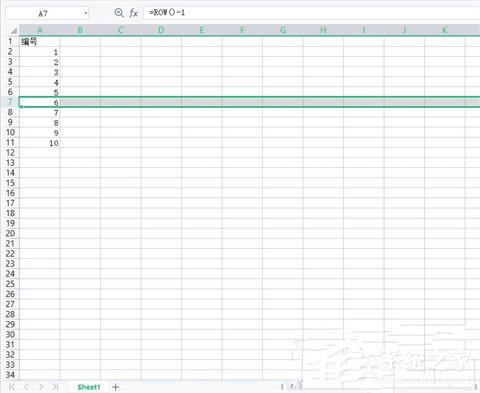This screenshot has width=480, height=393.
Task: Select column A header
Action: (40, 30)
